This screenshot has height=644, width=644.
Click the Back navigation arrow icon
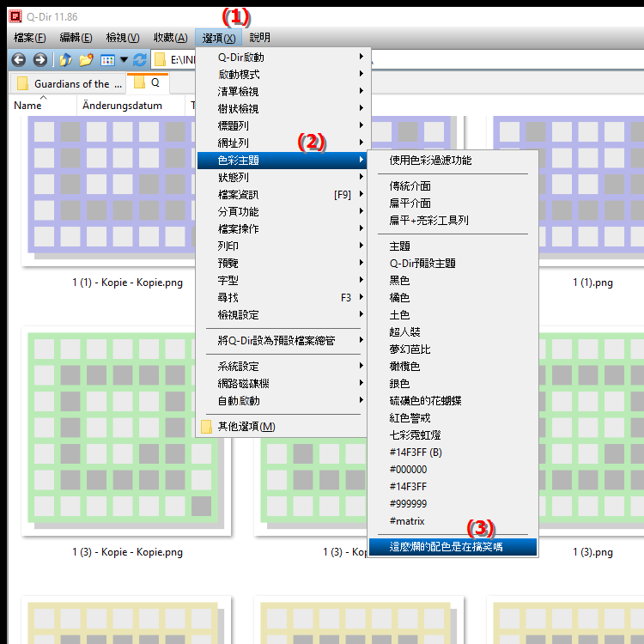pos(19,60)
